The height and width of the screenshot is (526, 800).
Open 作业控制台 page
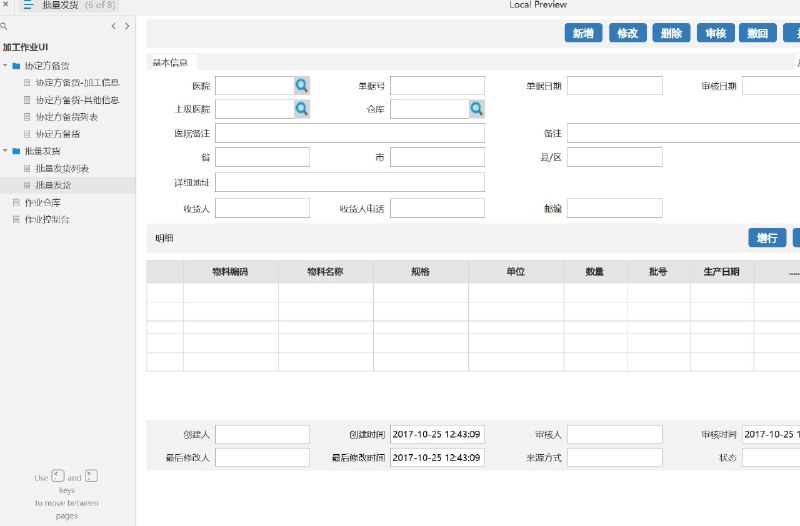(x=47, y=219)
